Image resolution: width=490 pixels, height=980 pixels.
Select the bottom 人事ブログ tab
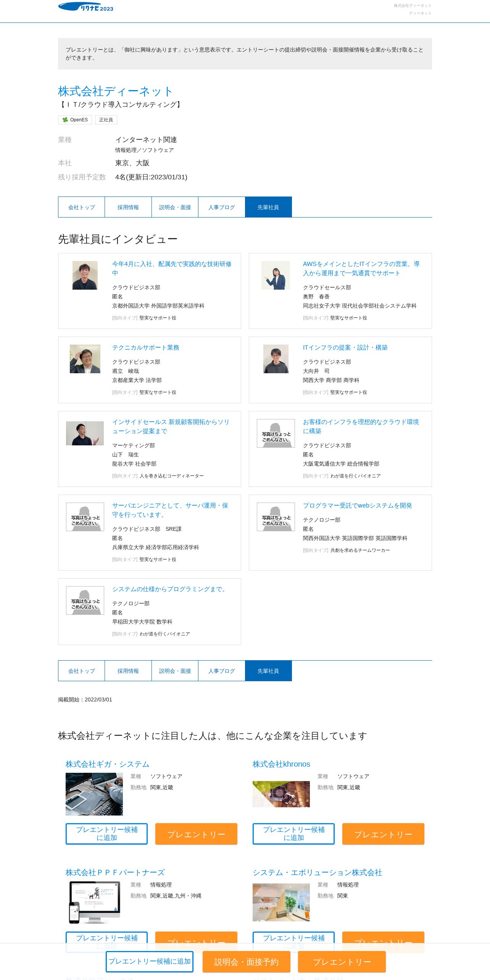coord(222,671)
